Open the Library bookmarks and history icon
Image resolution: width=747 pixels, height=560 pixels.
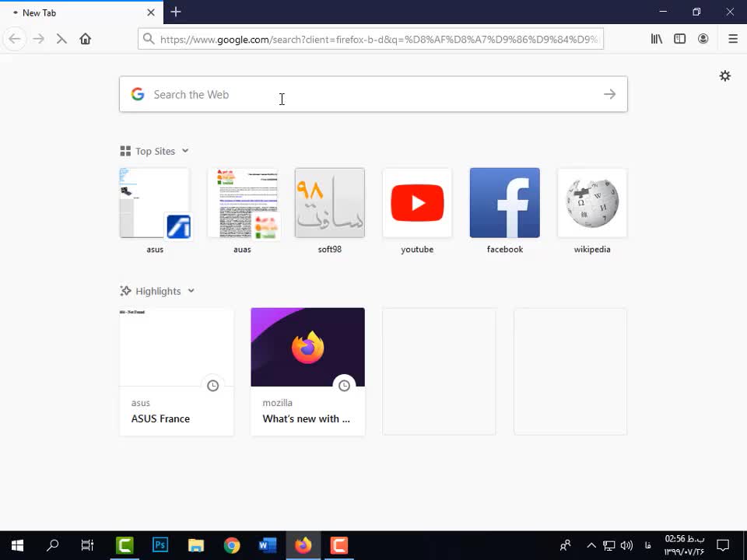(x=657, y=39)
